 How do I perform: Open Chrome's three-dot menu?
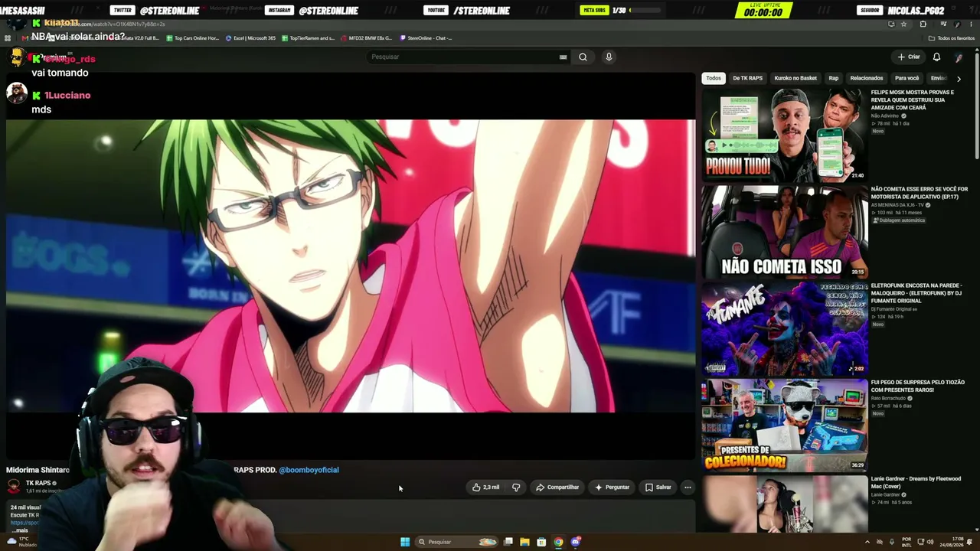coord(971,24)
